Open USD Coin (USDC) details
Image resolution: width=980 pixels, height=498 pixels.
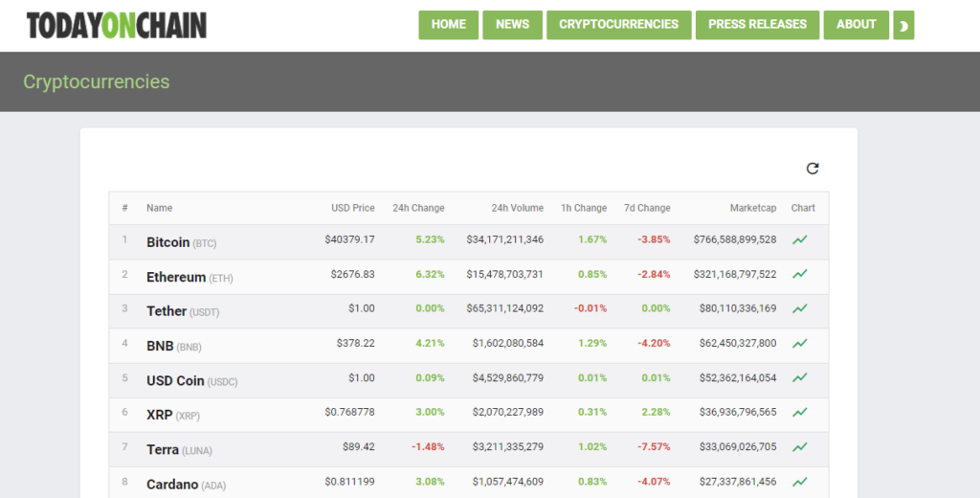tap(191, 380)
